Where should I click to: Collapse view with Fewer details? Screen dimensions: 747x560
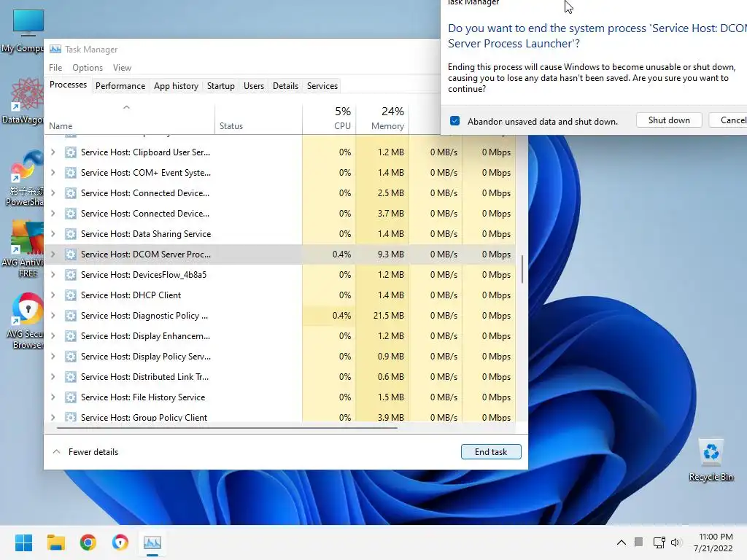tap(86, 452)
